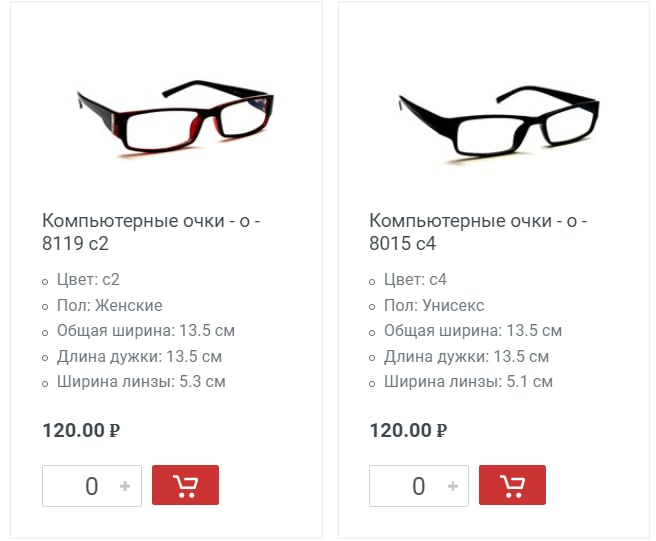Click 120.00 ₽ price of 8119 c2

pyautogui.click(x=81, y=431)
